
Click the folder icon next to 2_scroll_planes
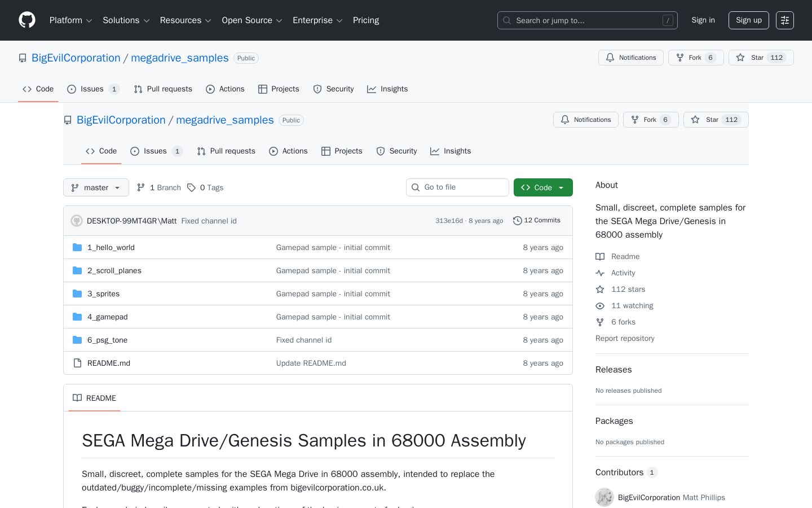tap(77, 270)
